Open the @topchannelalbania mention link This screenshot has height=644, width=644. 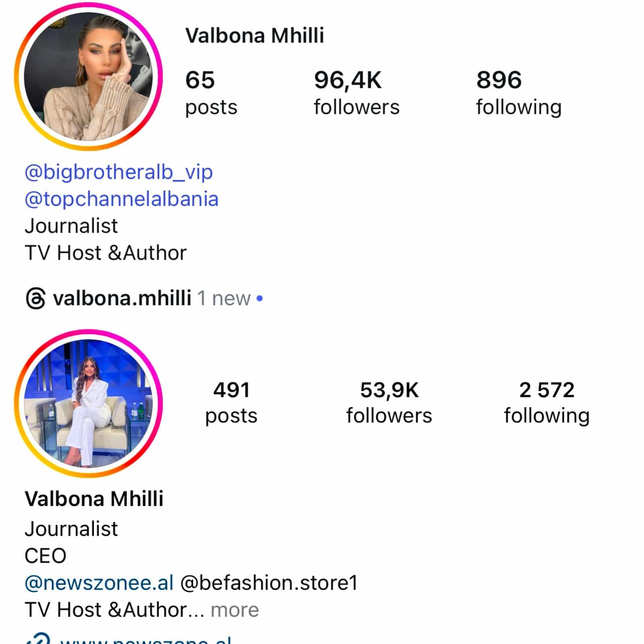pyautogui.click(x=122, y=199)
